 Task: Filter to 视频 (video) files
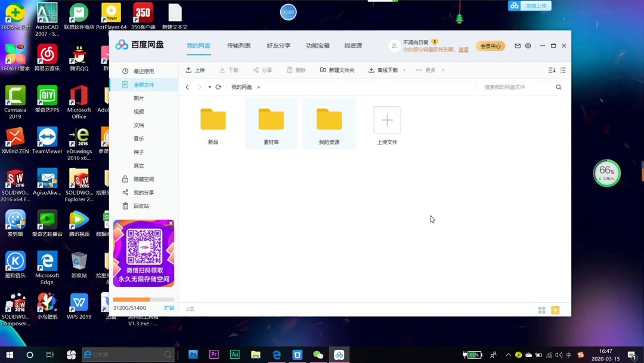click(138, 112)
